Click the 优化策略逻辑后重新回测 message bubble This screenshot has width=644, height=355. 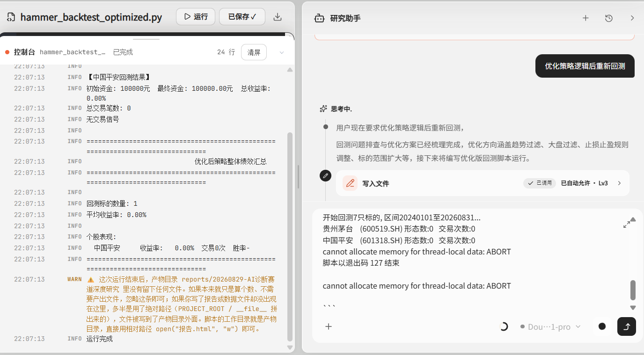[585, 66]
